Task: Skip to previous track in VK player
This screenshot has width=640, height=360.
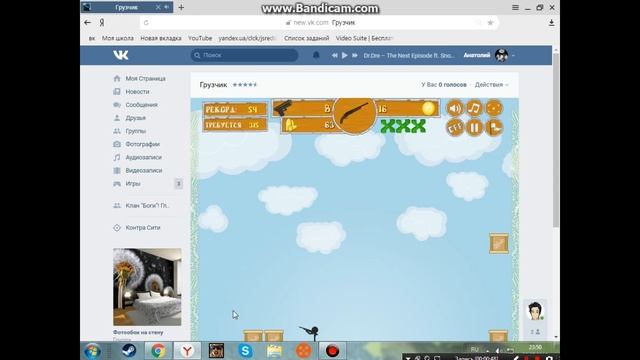Action: 334,55
